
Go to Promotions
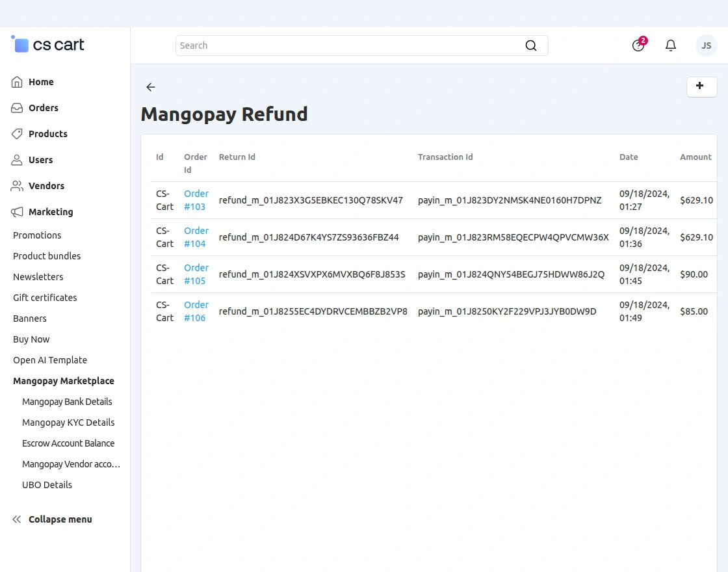(x=37, y=235)
